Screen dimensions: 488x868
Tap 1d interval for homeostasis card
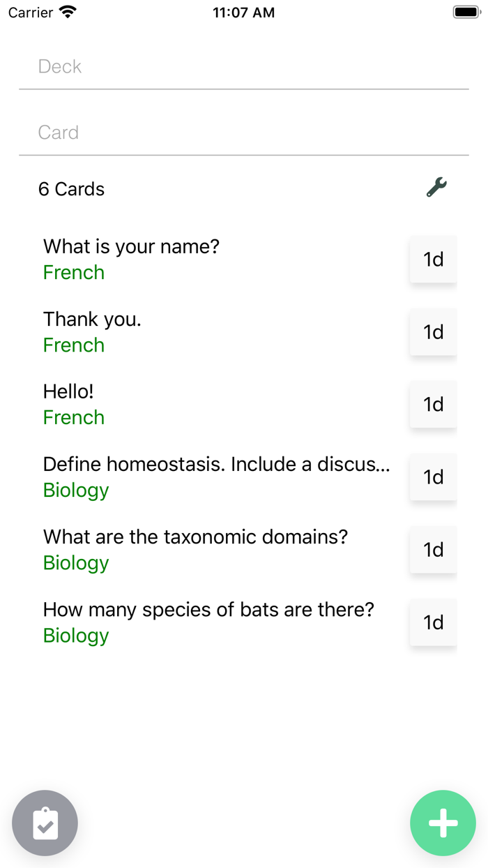tap(433, 477)
